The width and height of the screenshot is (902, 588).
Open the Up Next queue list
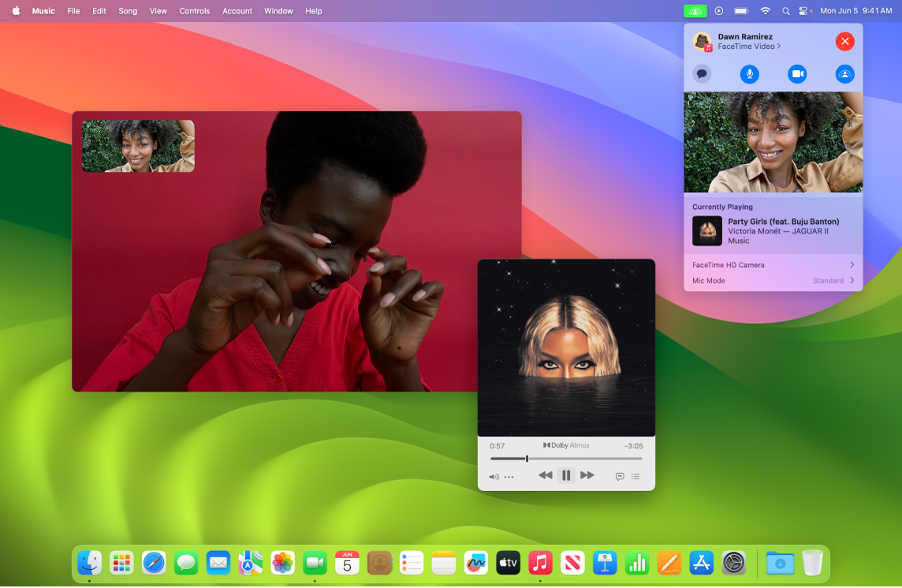click(635, 475)
